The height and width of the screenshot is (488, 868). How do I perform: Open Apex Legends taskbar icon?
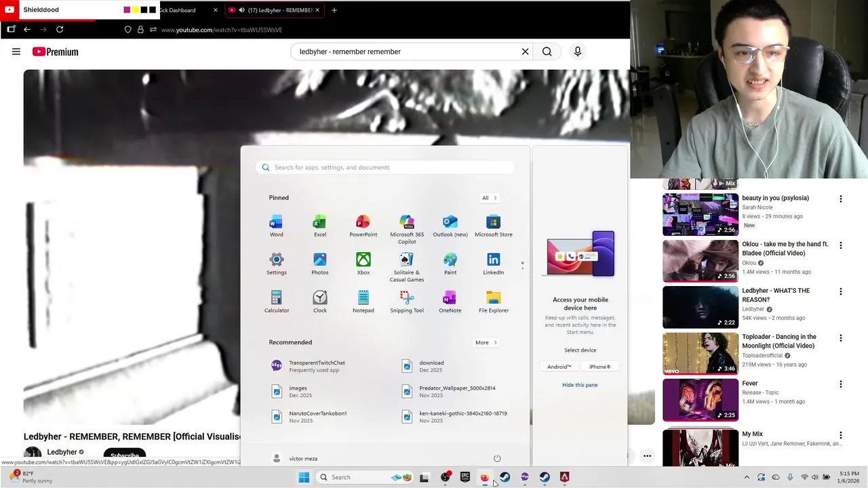point(564,477)
